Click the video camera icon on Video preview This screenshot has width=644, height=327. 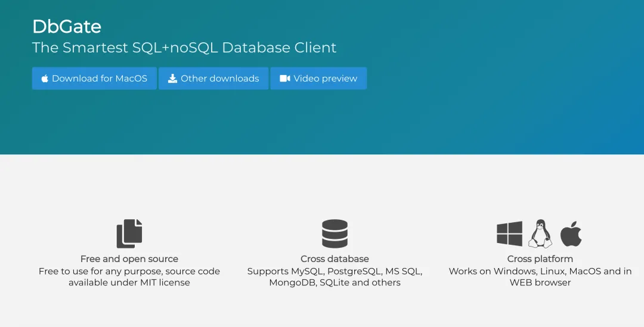(285, 79)
